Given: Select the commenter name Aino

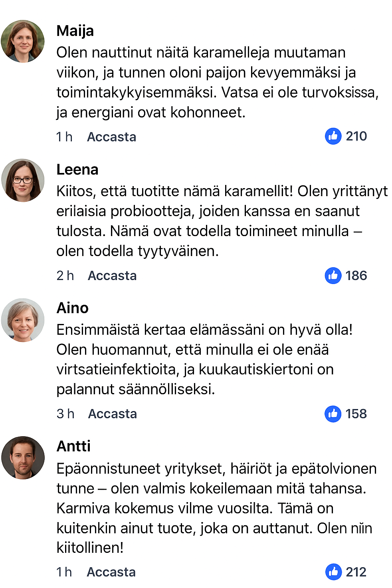Looking at the screenshot, I should pos(73,308).
